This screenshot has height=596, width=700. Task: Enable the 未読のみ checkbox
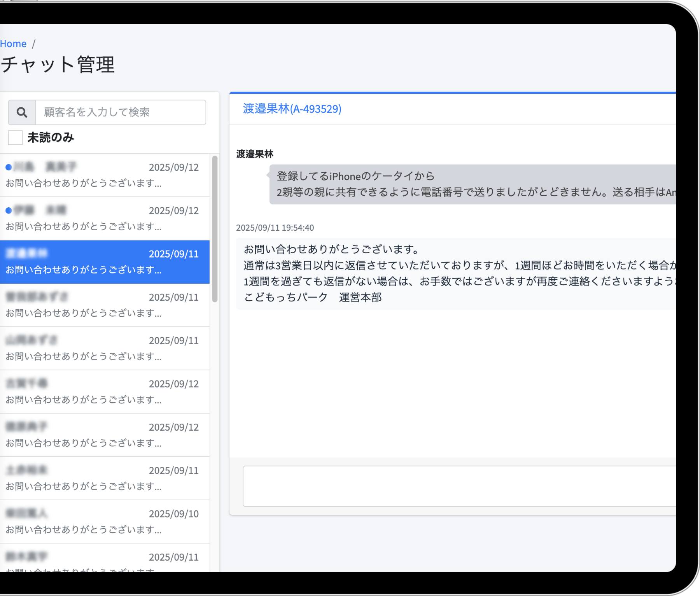click(15, 138)
